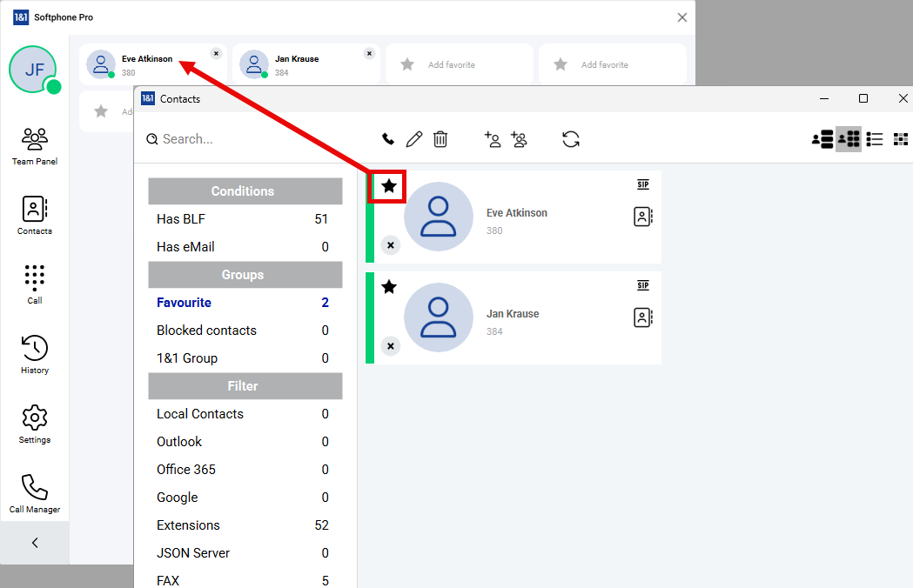
Task: Click the Has BLF condition
Action: click(x=181, y=219)
